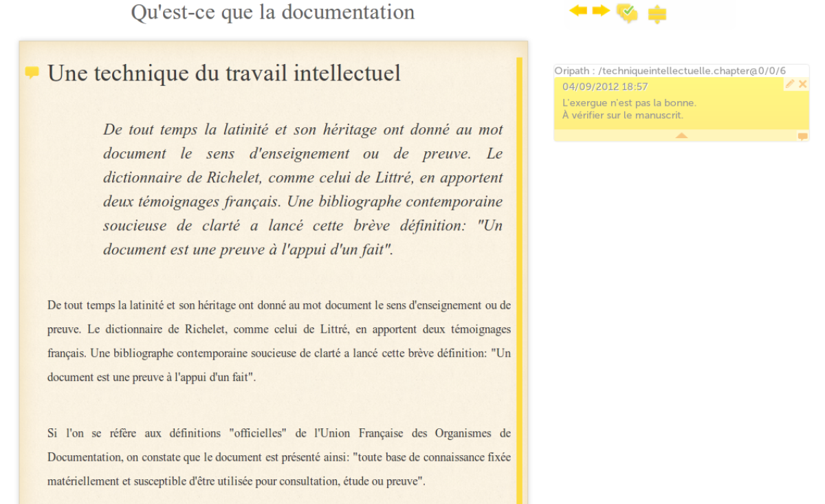The width and height of the screenshot is (825, 504).
Task: Open comment bubble beside chapter heading
Action: point(32,72)
